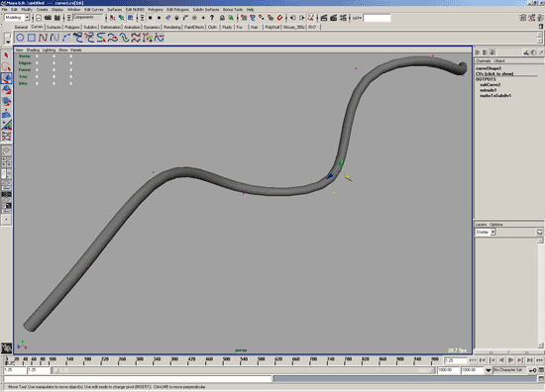Toggle select by object type mode
545x392 pixels.
pyautogui.click(x=121, y=18)
